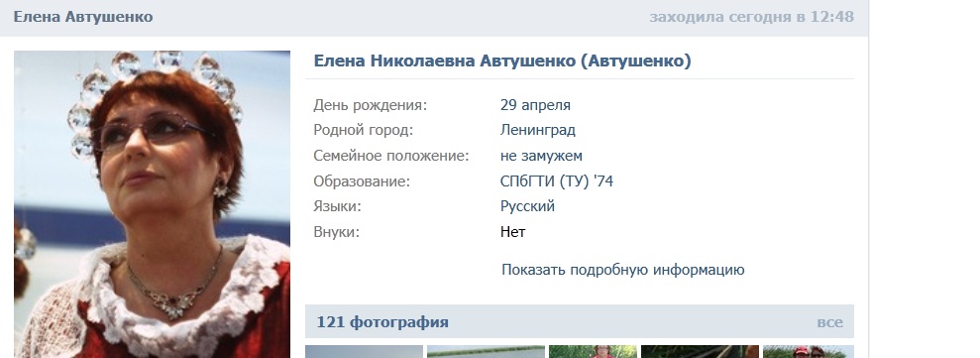
Task: Click все to view all photos
Action: click(x=829, y=322)
